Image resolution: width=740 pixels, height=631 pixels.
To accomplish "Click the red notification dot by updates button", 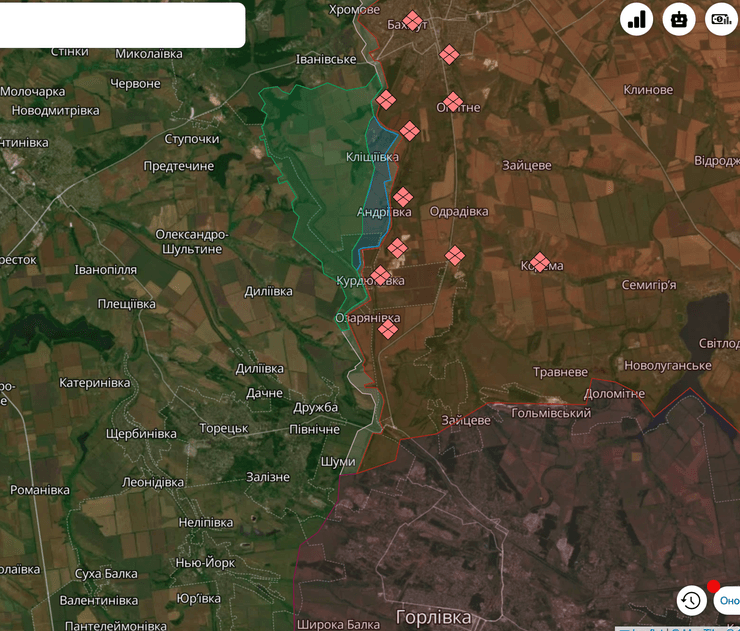I will (713, 586).
